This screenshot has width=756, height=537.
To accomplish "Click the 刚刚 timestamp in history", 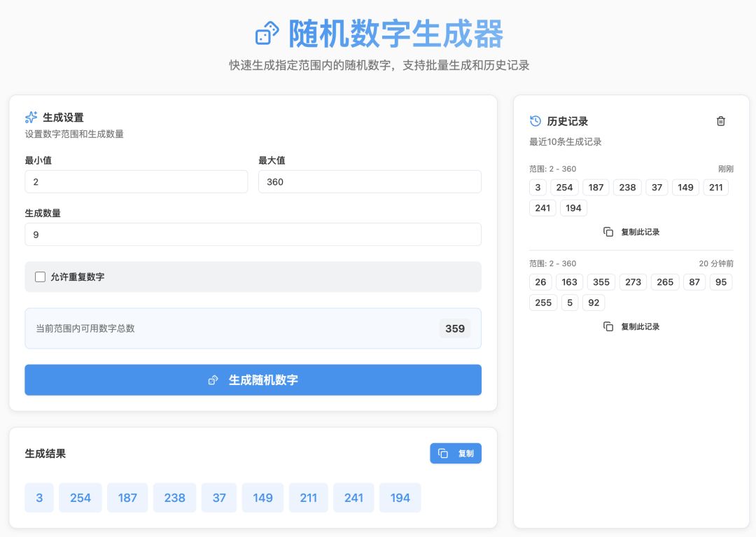I will 726,169.
